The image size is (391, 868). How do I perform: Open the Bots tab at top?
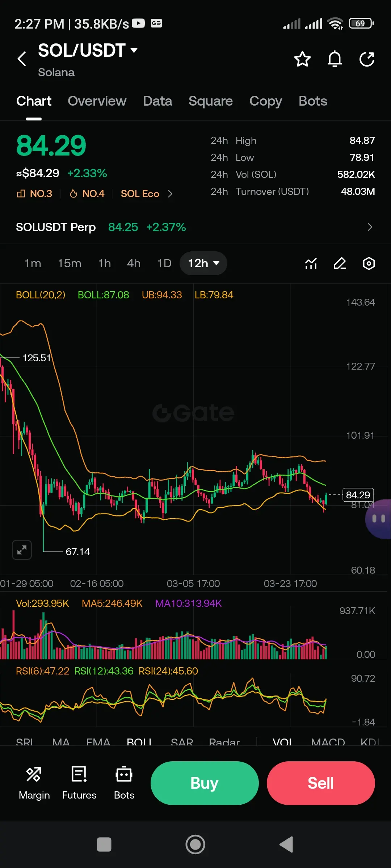pyautogui.click(x=313, y=101)
